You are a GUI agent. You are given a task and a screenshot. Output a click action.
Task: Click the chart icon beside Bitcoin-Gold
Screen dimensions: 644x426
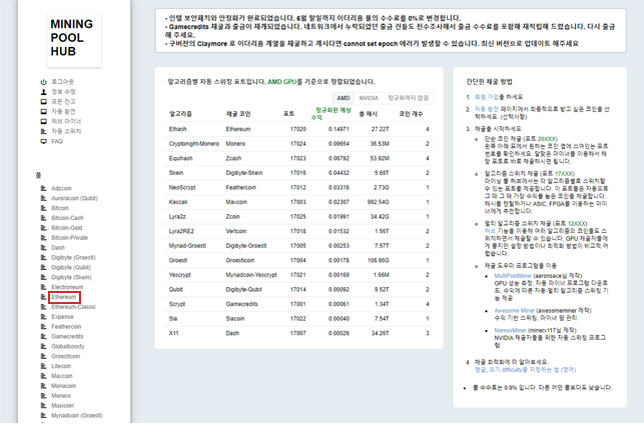point(44,228)
